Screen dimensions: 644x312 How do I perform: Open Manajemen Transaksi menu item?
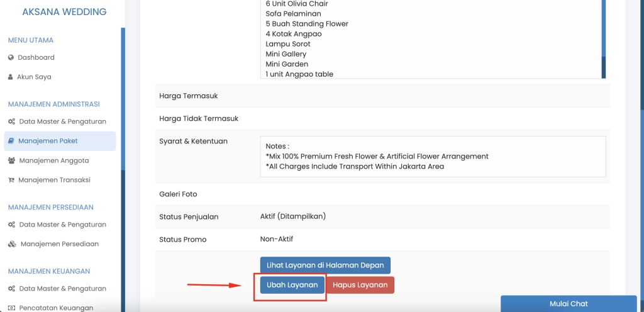[x=54, y=180]
